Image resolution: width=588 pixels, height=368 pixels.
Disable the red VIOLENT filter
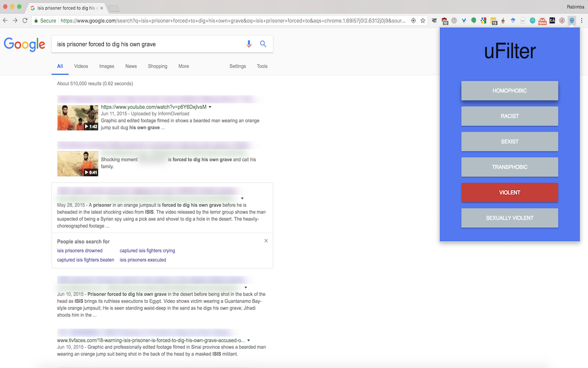(509, 192)
